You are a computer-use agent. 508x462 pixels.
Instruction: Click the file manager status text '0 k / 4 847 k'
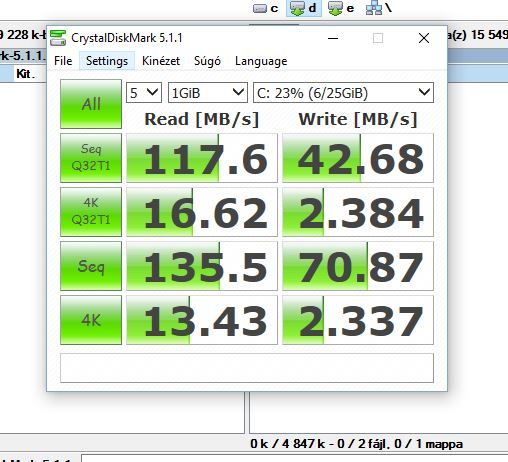click(x=287, y=444)
